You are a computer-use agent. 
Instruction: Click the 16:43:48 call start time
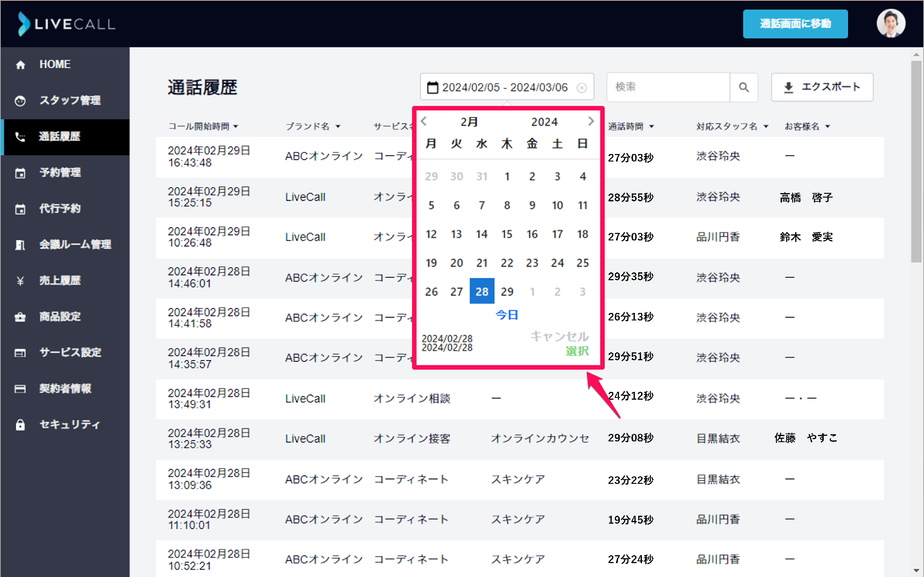coord(190,163)
